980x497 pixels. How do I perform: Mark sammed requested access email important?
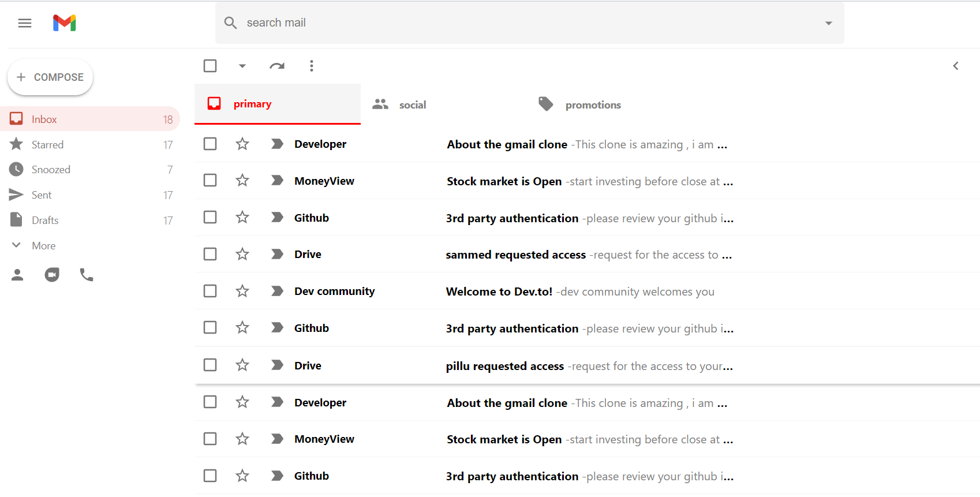click(277, 254)
